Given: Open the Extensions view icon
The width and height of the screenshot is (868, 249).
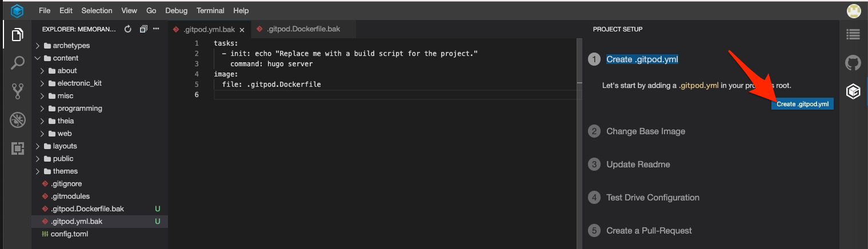Looking at the screenshot, I should [17, 148].
